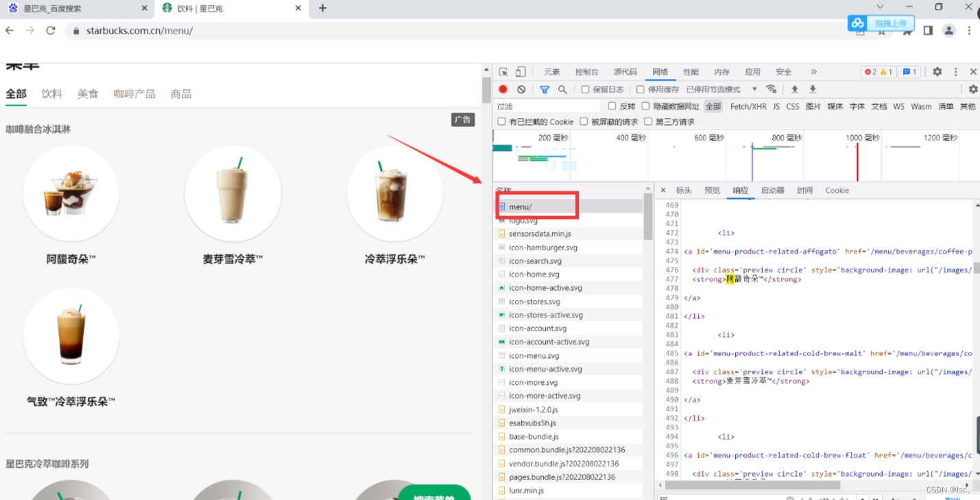Expand more DevTools tabs chevron
The width and height of the screenshot is (980, 500).
[813, 72]
